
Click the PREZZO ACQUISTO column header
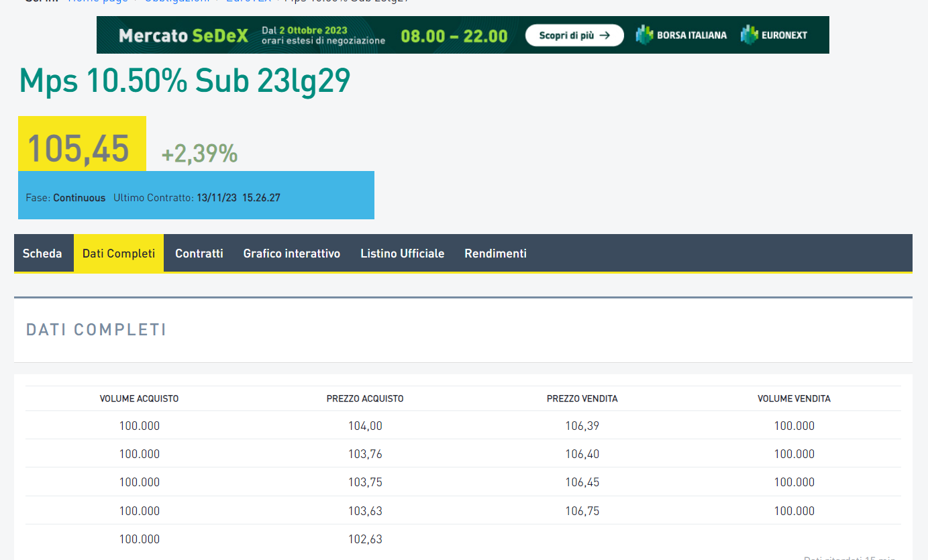point(365,398)
